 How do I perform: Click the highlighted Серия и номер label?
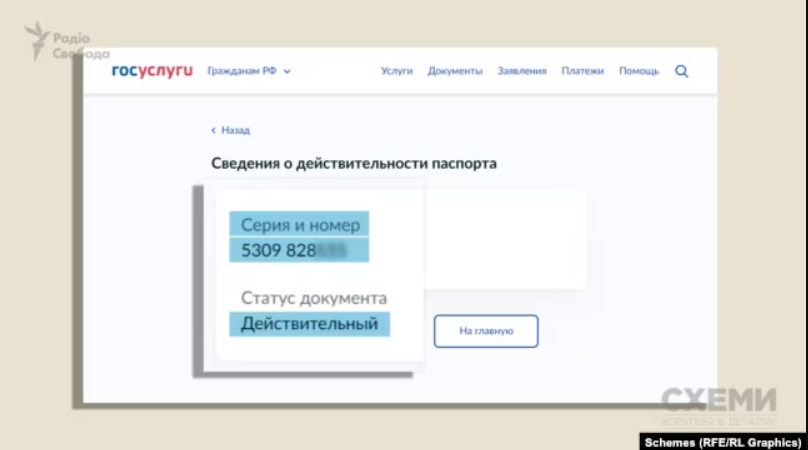click(x=299, y=225)
